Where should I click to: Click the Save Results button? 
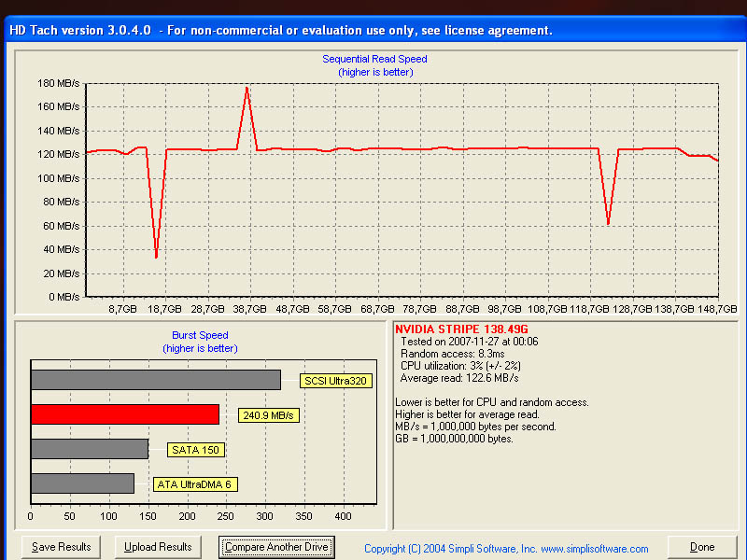pos(61,547)
